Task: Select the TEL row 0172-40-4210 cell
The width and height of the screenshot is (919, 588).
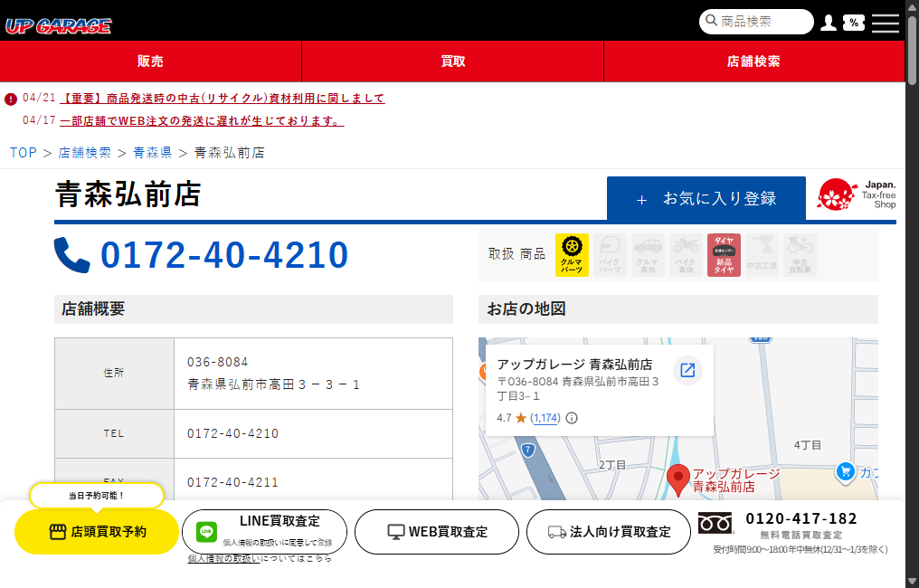Action: click(x=314, y=434)
